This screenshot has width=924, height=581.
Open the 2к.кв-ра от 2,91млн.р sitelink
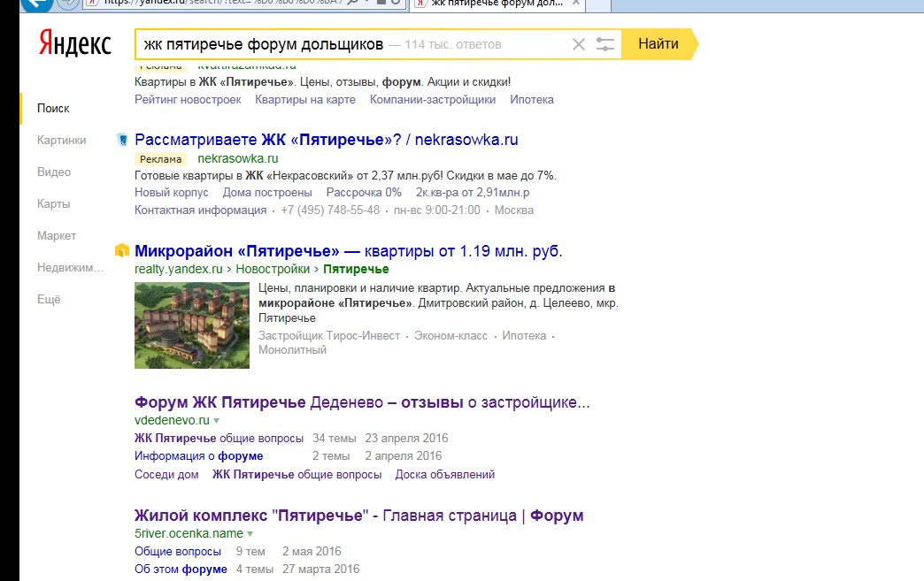coord(473,193)
